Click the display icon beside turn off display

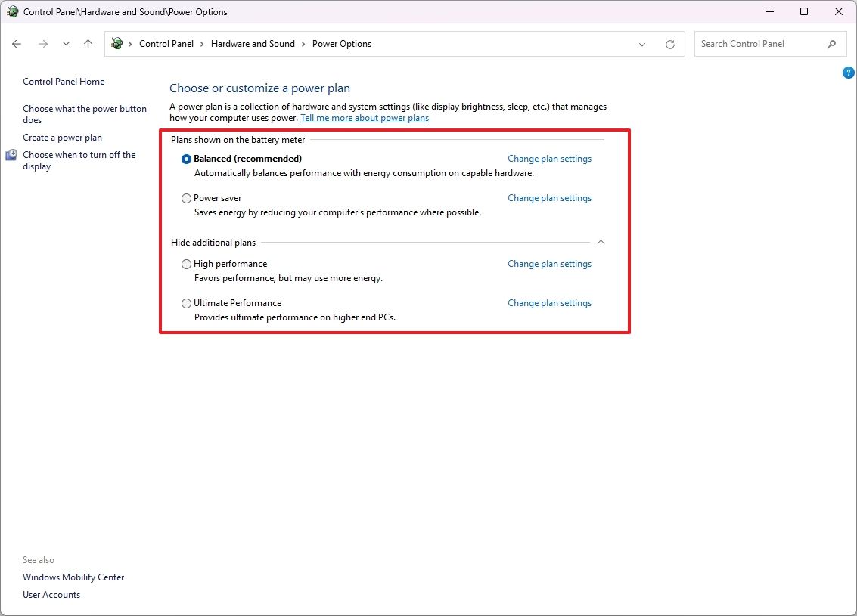pos(11,154)
